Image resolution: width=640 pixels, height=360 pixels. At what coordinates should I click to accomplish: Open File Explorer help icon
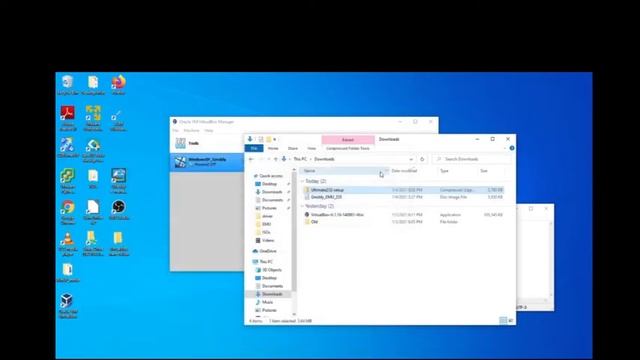(512, 148)
